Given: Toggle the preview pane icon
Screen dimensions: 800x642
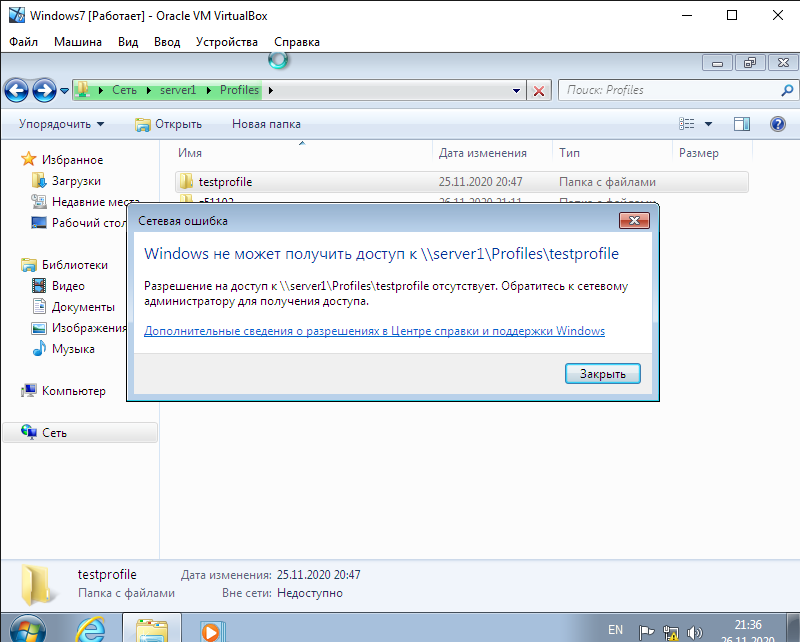Looking at the screenshot, I should point(741,124).
